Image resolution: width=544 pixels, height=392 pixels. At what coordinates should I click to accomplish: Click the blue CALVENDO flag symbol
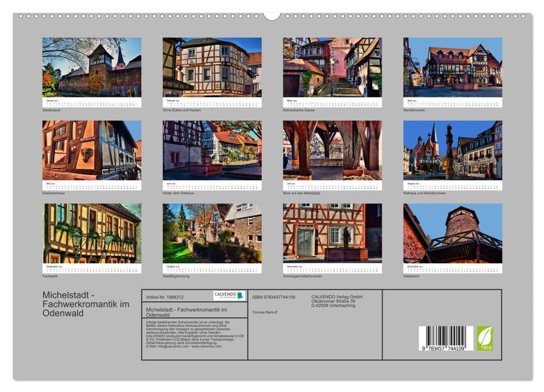(241, 295)
